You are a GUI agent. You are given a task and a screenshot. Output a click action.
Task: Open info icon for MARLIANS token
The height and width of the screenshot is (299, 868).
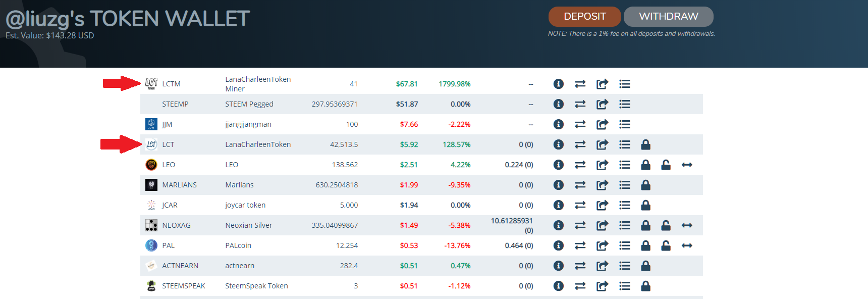pos(558,185)
